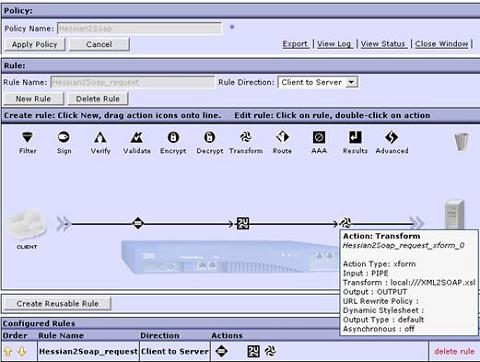Click the Actions column header
This screenshot has height=362, width=480.
[x=227, y=336]
